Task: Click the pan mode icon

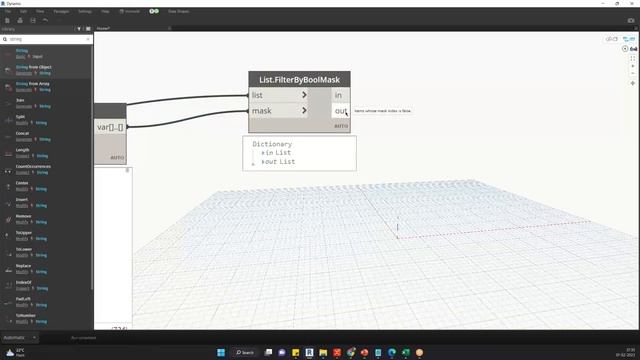Action: 633,83
